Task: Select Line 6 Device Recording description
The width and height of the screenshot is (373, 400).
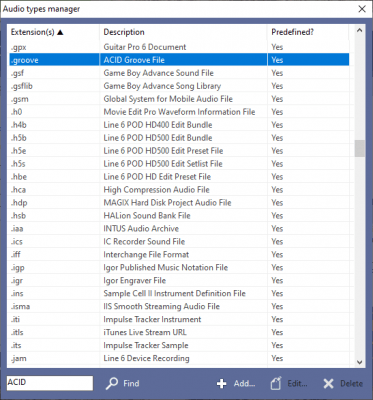Action: coord(146,359)
